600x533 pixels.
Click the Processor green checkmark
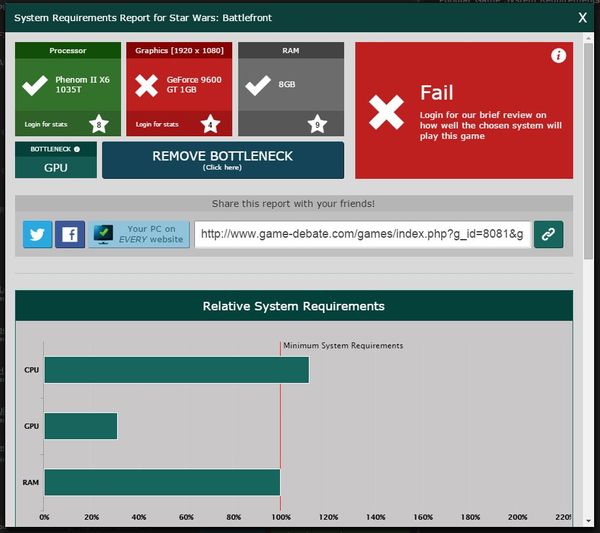(x=35, y=85)
